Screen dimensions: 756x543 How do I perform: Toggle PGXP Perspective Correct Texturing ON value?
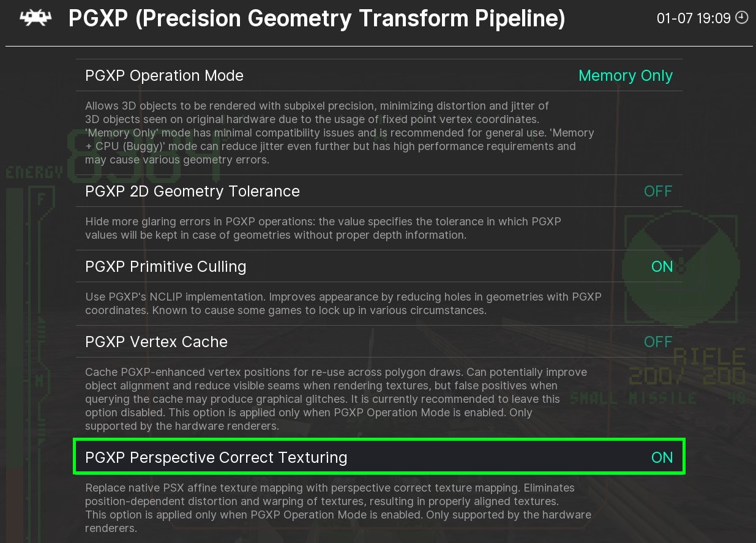click(662, 457)
